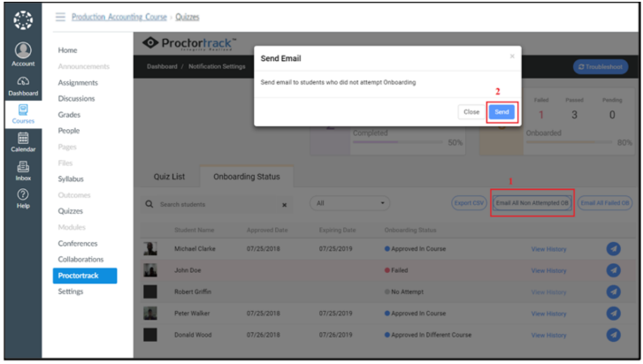643x364 pixels.
Task: Open Inbox in global navigation
Action: click(23, 171)
